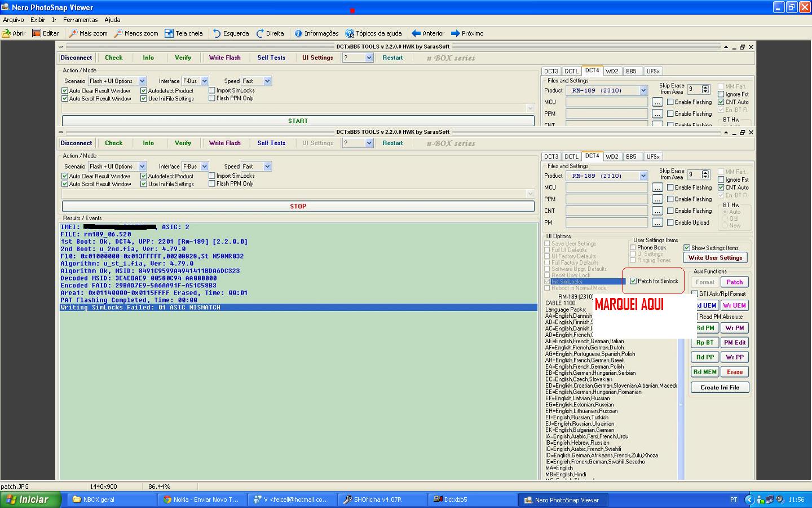This screenshot has width=812, height=508.
Task: Open the Scenario dropdown in lower window
Action: pyautogui.click(x=142, y=167)
